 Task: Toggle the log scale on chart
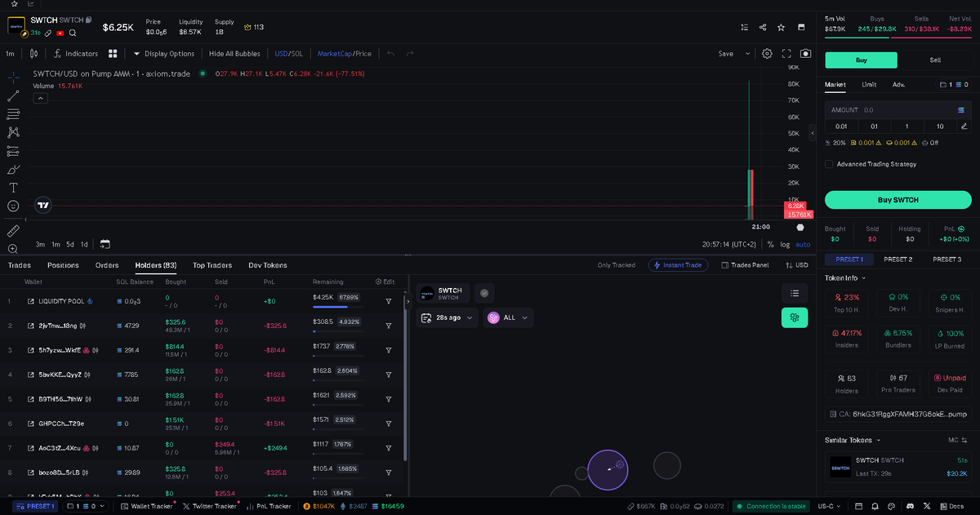[x=785, y=244]
